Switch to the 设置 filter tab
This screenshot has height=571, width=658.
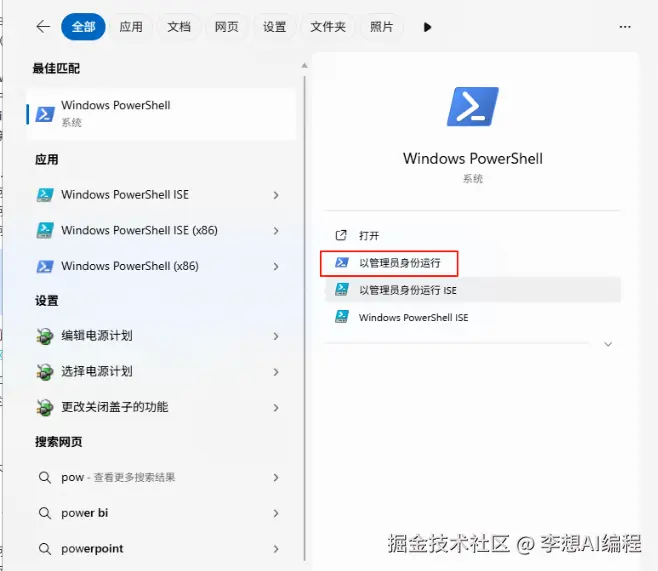click(x=274, y=27)
